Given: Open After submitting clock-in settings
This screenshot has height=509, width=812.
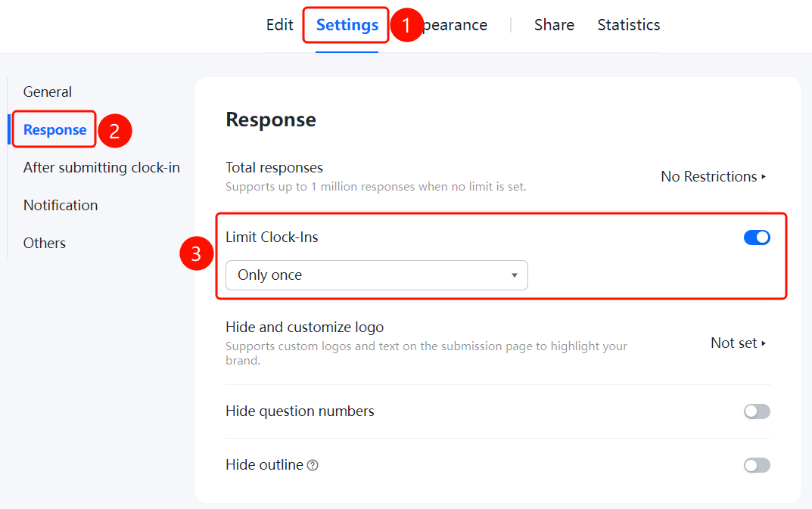Looking at the screenshot, I should click(x=101, y=167).
